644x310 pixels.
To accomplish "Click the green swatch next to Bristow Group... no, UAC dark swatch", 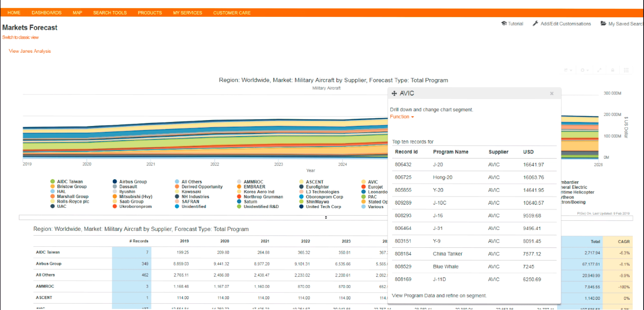I will (x=53, y=206).
